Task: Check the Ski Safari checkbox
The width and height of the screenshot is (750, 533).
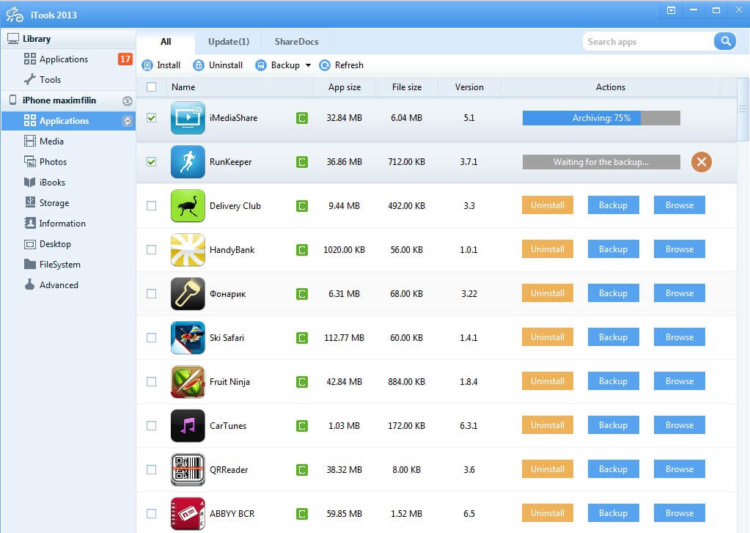Action: [x=151, y=338]
